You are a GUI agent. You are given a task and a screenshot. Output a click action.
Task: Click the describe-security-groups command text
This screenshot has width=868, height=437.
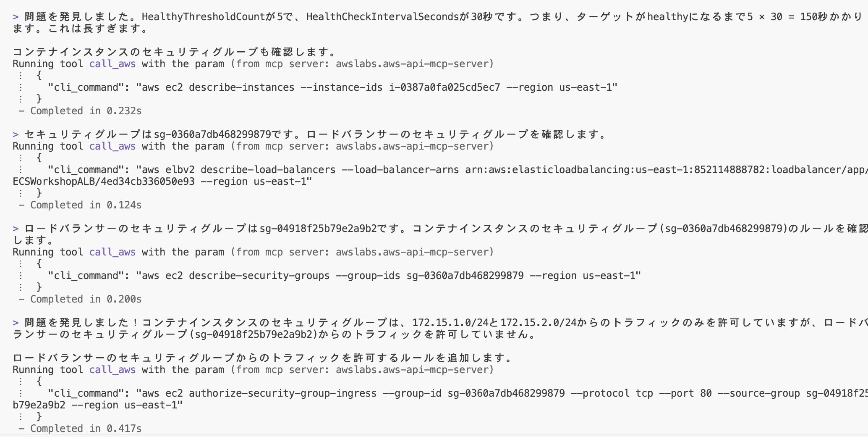[259, 276]
